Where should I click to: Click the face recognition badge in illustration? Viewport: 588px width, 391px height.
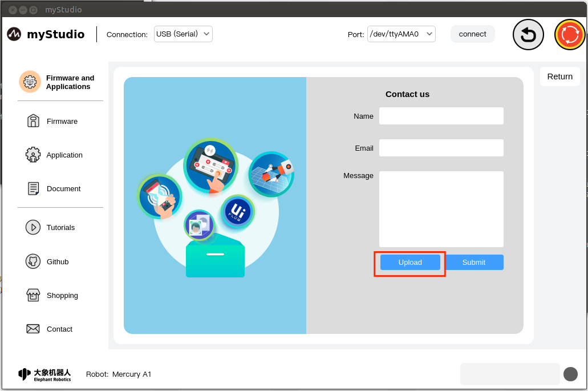click(x=200, y=225)
